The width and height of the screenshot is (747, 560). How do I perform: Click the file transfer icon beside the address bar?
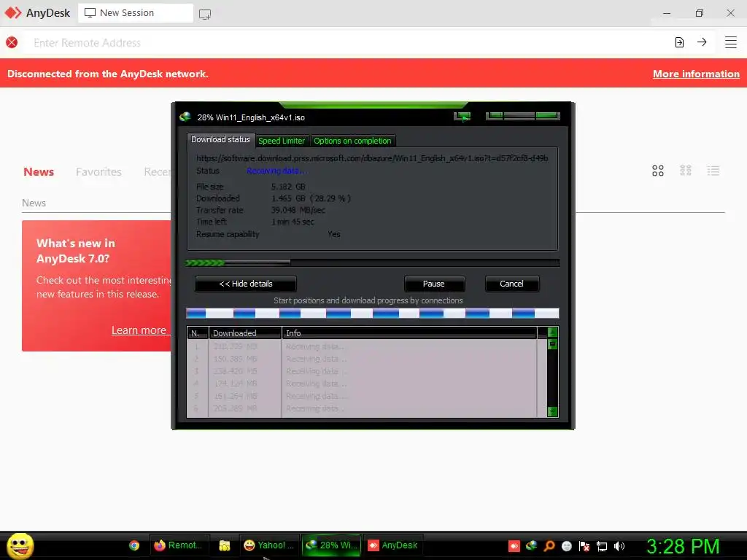click(679, 42)
